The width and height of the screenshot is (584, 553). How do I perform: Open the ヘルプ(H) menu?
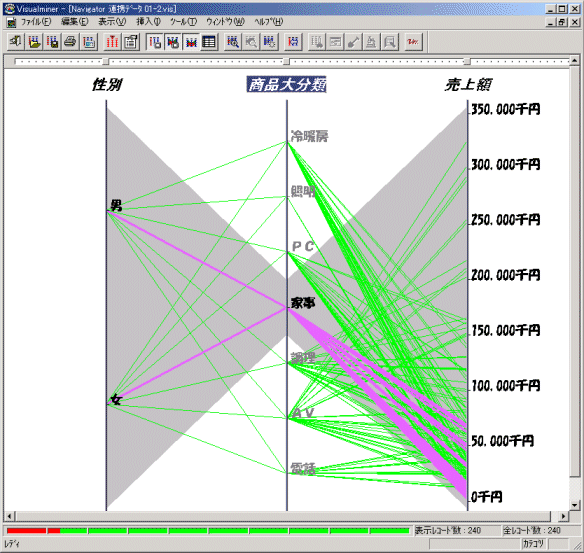269,22
